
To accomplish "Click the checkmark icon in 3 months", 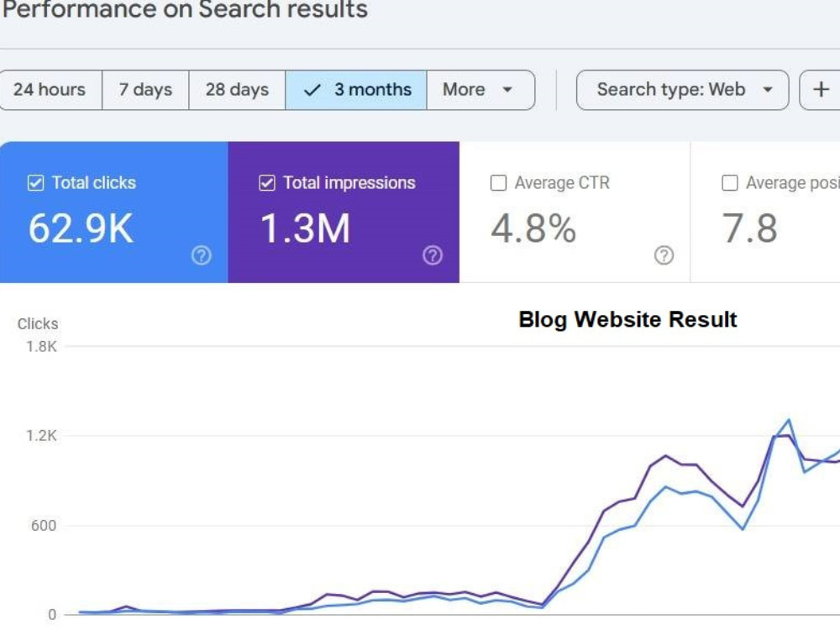I will coord(312,90).
